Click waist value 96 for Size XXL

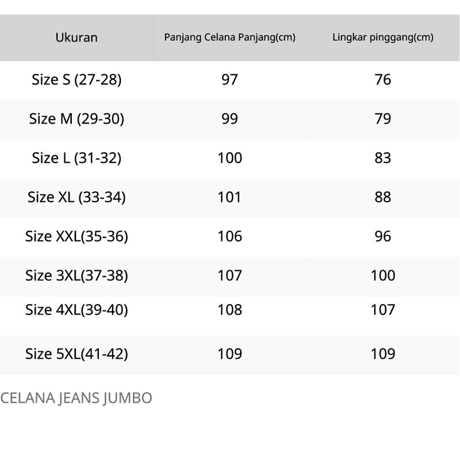click(382, 236)
